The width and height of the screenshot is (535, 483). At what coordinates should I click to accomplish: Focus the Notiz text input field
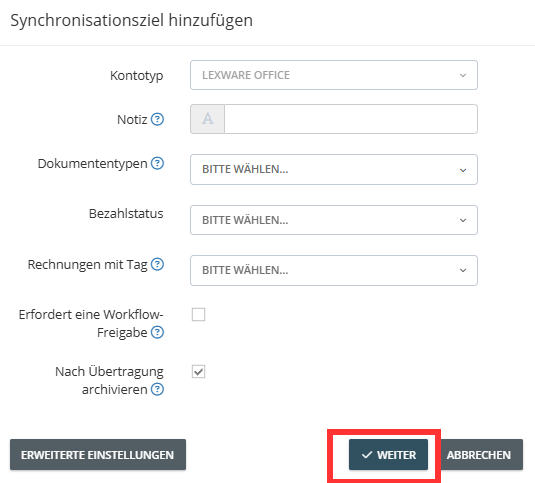tap(351, 119)
